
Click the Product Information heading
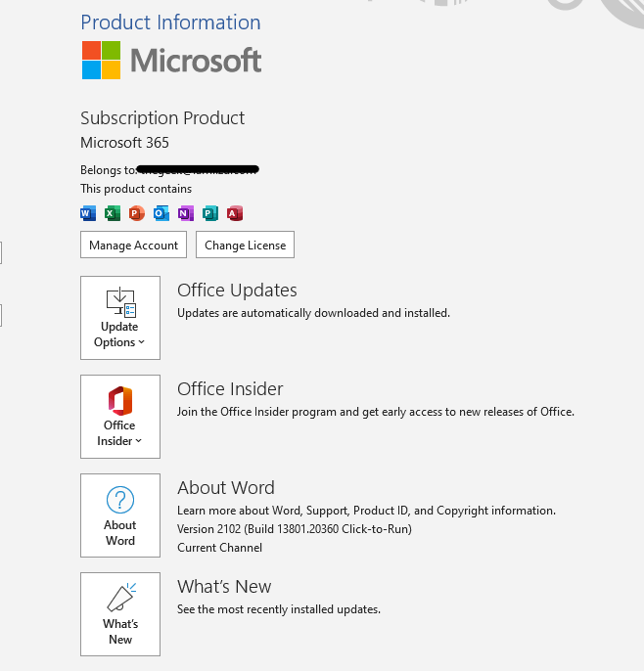coord(170,22)
